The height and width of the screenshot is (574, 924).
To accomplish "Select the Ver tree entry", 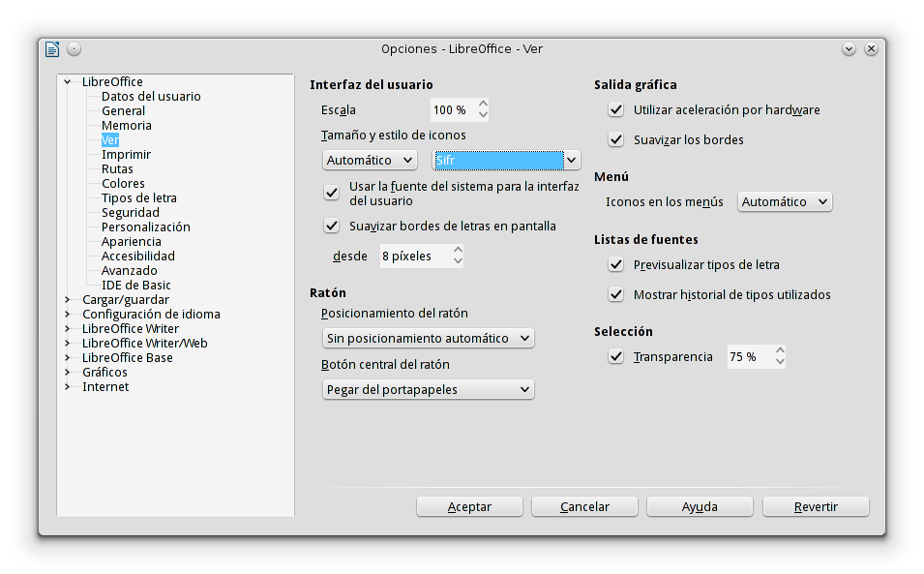I will coord(110,139).
